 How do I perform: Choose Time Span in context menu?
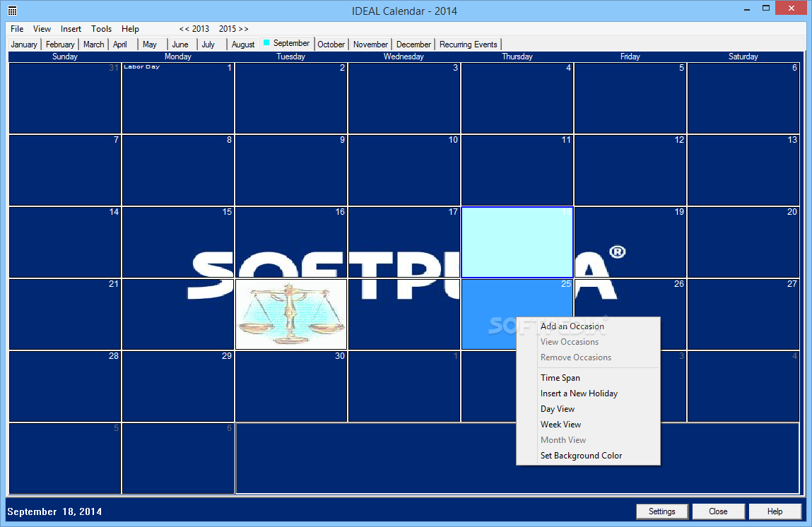coord(588,378)
